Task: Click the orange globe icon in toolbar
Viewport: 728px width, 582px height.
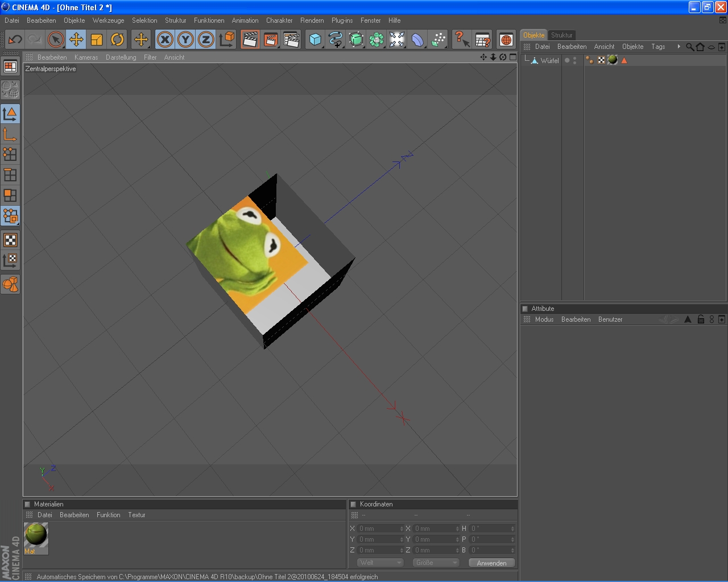Action: point(506,39)
